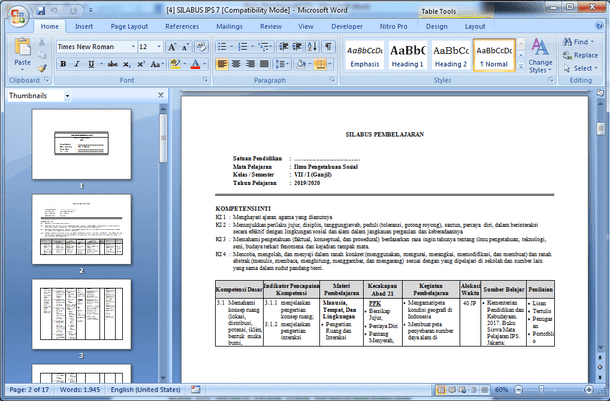610x401 pixels.
Task: Click the Clear Formatting icon
Action: pos(201,47)
